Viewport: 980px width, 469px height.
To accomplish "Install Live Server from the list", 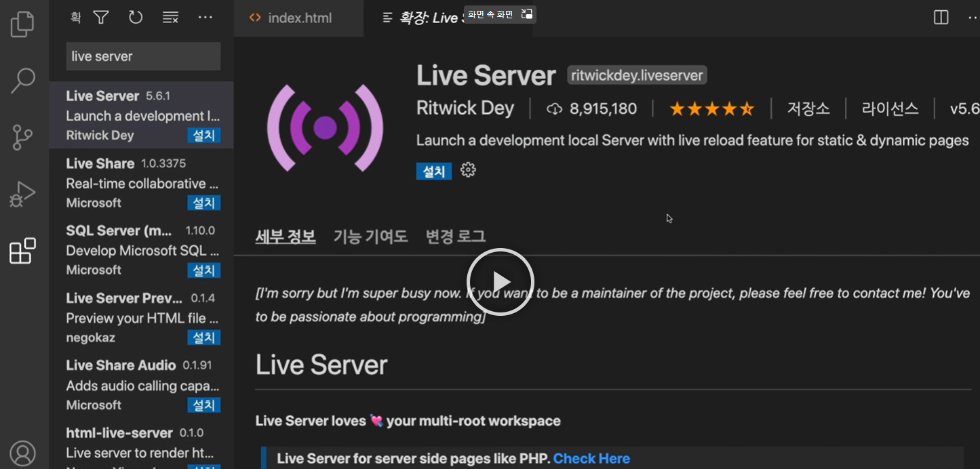I will (204, 136).
